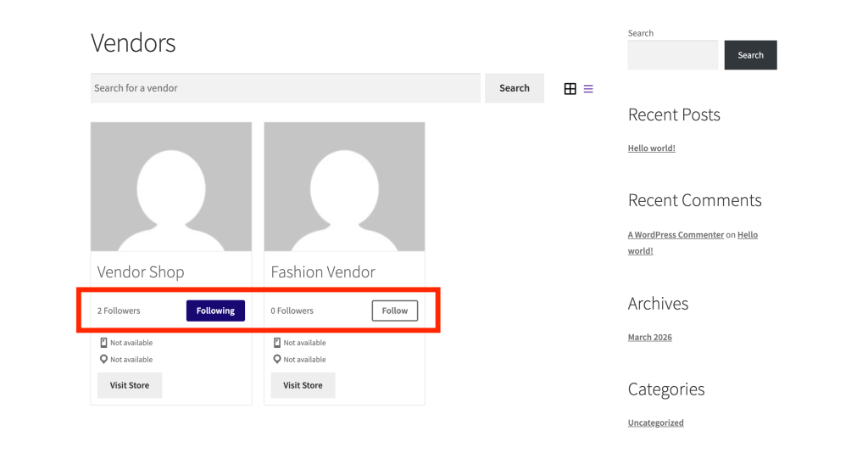
Task: Click the Recent Comments heading
Action: click(695, 200)
